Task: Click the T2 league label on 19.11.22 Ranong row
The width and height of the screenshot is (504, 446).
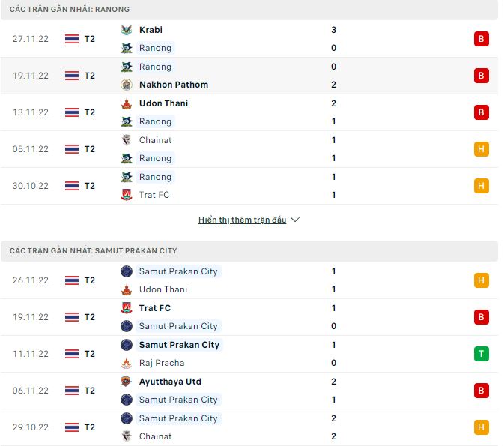Action: (90, 76)
